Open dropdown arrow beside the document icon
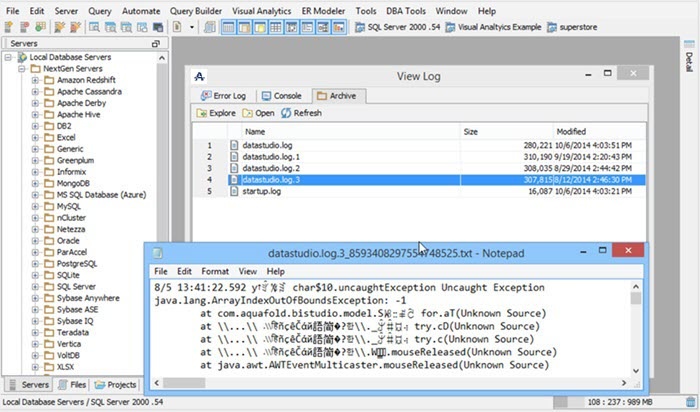700x412 pixels. pyautogui.click(x=192, y=27)
